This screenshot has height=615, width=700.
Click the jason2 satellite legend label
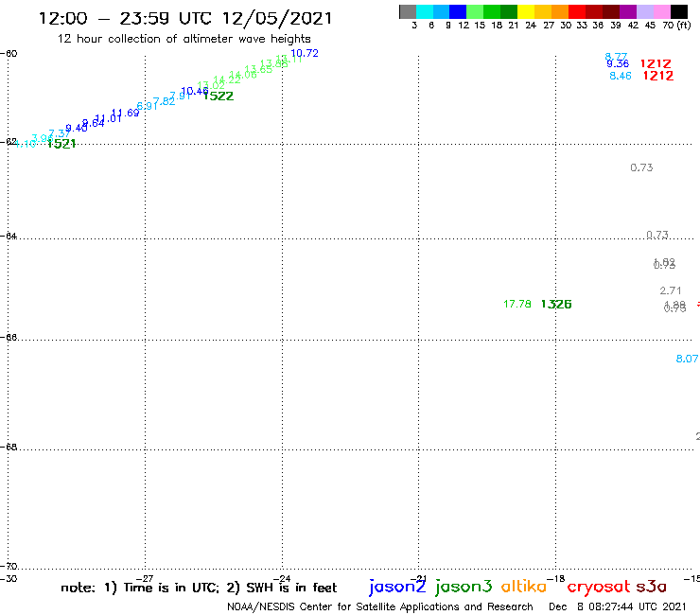point(397,587)
